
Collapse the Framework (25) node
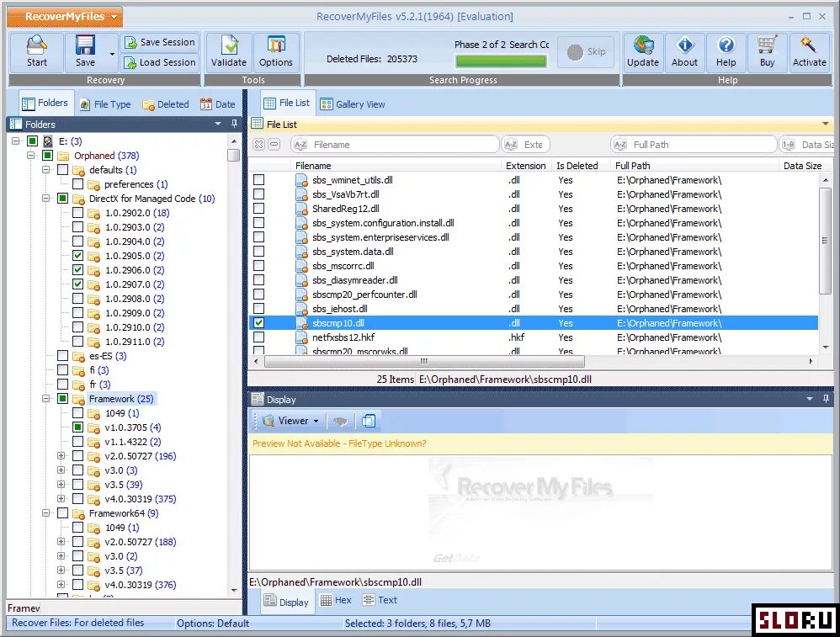pyautogui.click(x=46, y=399)
